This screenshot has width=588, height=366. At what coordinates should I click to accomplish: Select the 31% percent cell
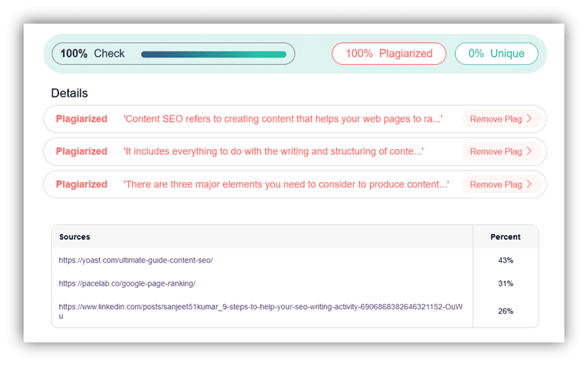[505, 283]
